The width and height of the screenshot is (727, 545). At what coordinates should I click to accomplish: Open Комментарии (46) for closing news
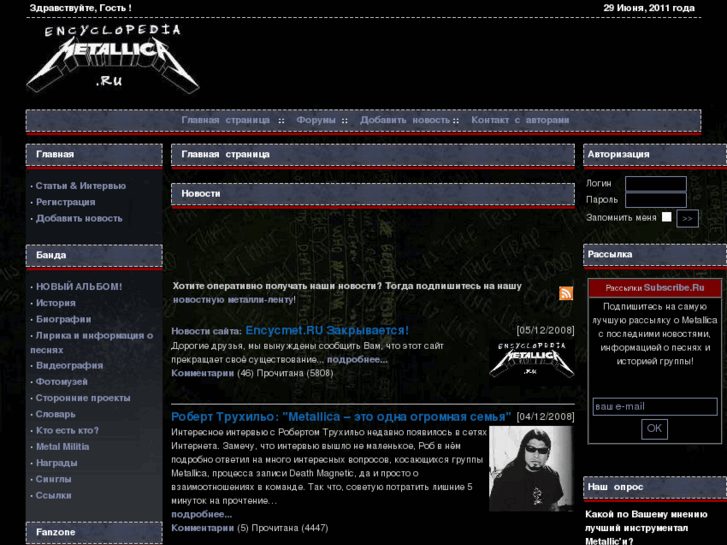coord(203,373)
